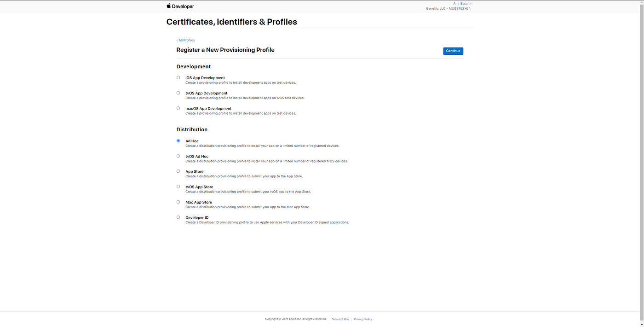Click the Register a New Provisioning Profile title
The image size is (644, 327).
tap(225, 50)
